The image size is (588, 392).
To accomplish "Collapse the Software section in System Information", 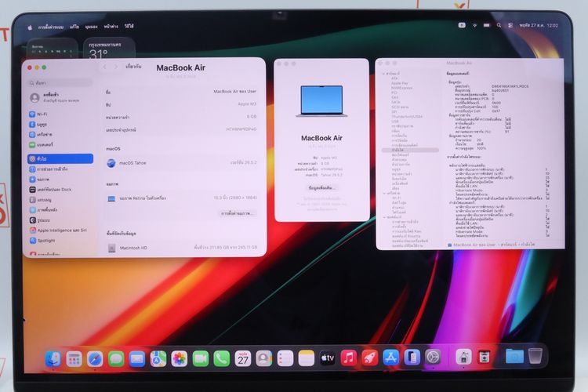I will tap(384, 217).
